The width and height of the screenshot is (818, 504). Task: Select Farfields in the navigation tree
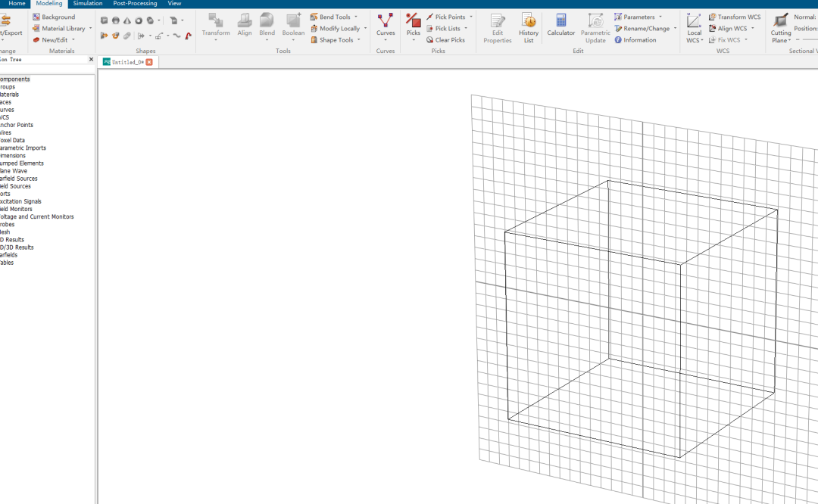click(9, 255)
